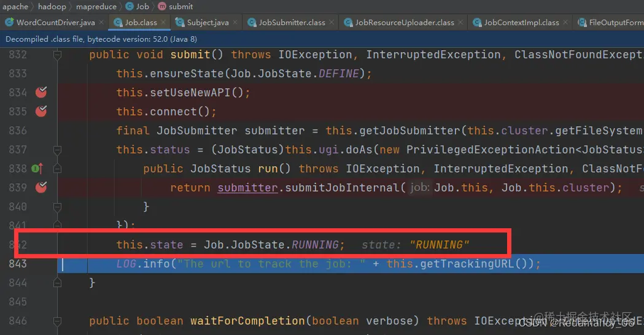Collapse the waitForCompletion fold on line 846

tap(57, 321)
